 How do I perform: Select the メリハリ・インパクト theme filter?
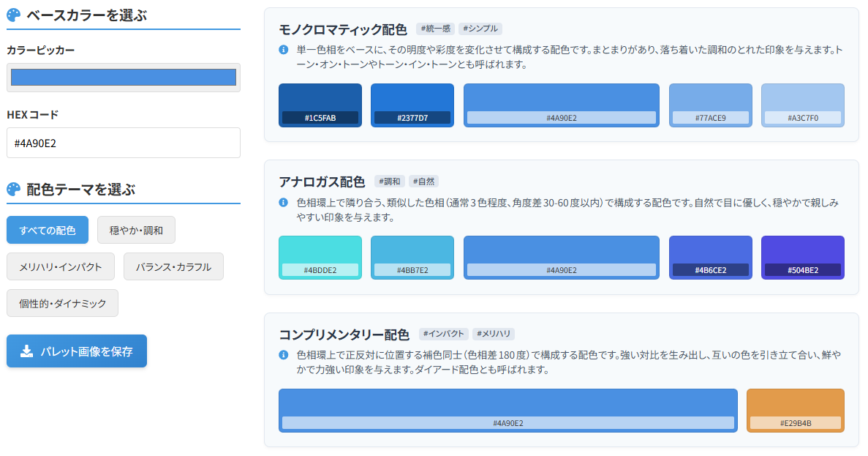[61, 266]
